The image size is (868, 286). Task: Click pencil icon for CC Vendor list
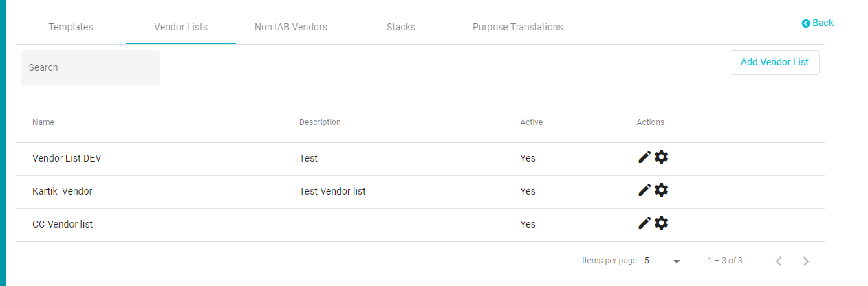644,223
